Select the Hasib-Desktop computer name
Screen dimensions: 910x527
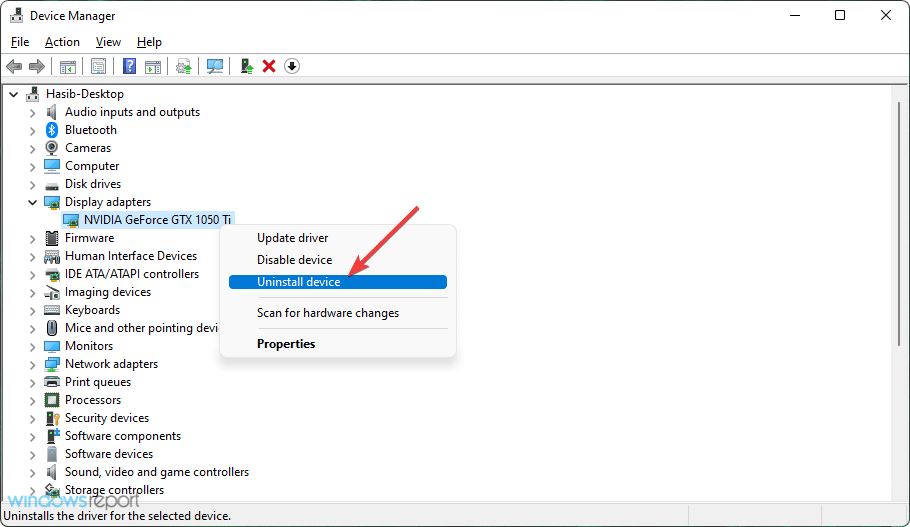85,94
